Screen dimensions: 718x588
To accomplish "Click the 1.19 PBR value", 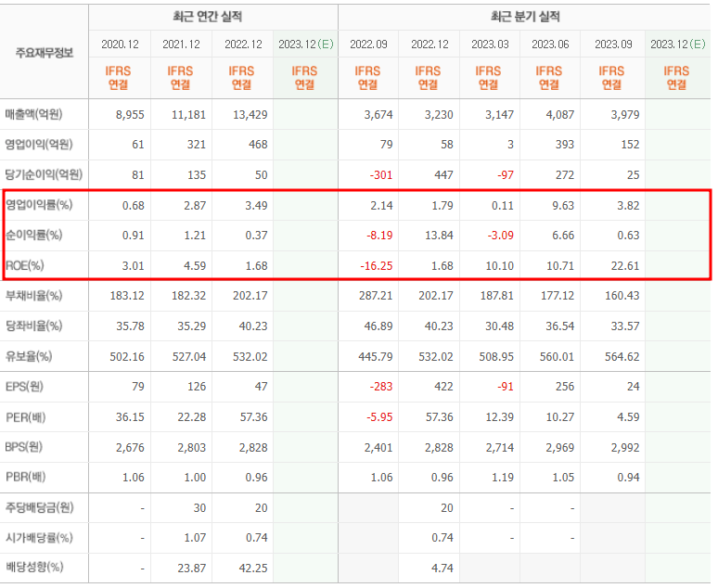I will [503, 478].
